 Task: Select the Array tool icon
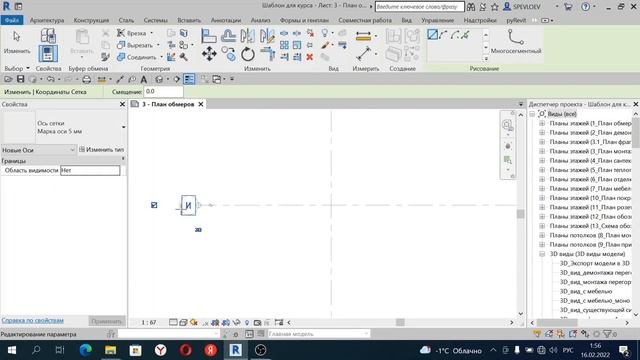coord(284,45)
